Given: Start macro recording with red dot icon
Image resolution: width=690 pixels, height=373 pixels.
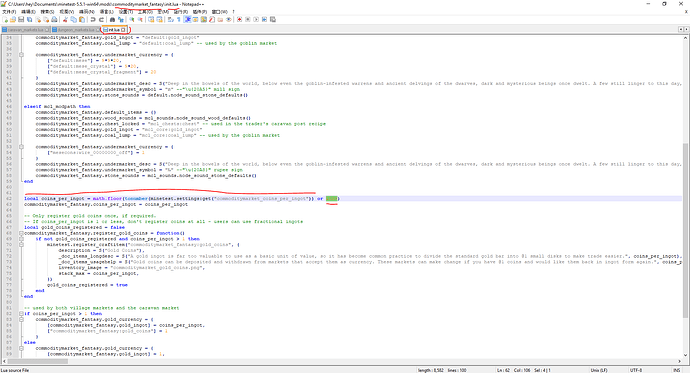Looking at the screenshot, I should tap(239, 20).
